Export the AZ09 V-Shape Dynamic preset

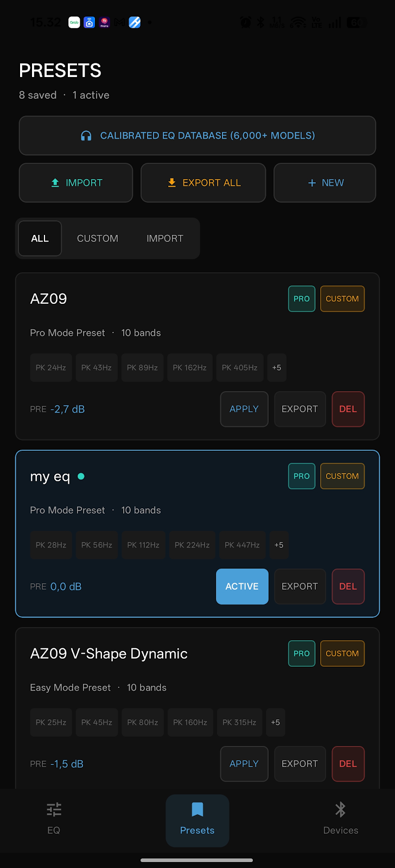pyautogui.click(x=300, y=764)
